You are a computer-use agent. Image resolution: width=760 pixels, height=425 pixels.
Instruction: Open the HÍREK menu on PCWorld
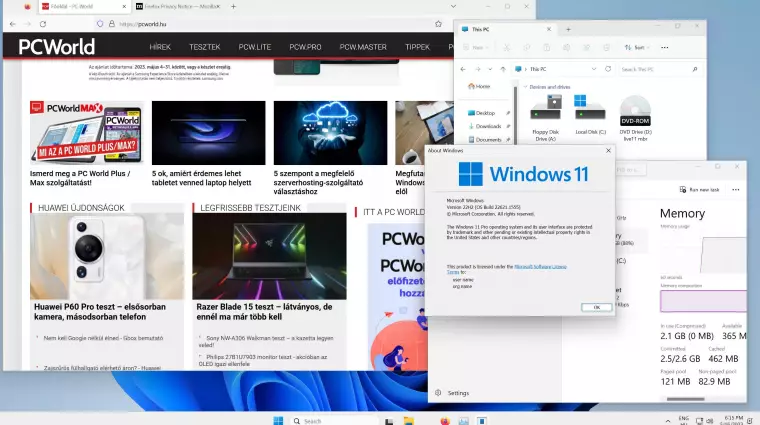click(160, 47)
